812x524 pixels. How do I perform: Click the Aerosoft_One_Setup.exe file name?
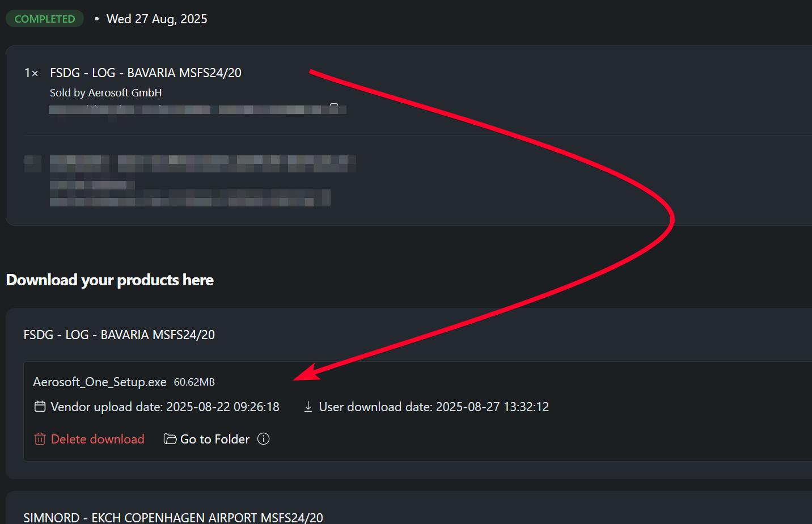click(100, 382)
